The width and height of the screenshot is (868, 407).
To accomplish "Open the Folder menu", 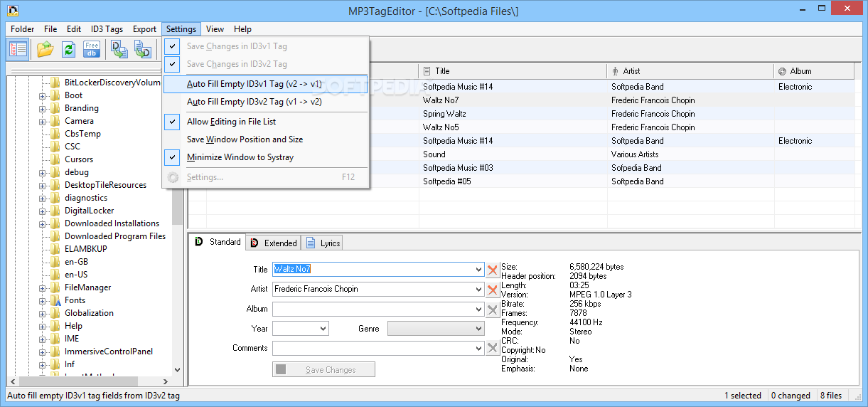I will pyautogui.click(x=23, y=29).
